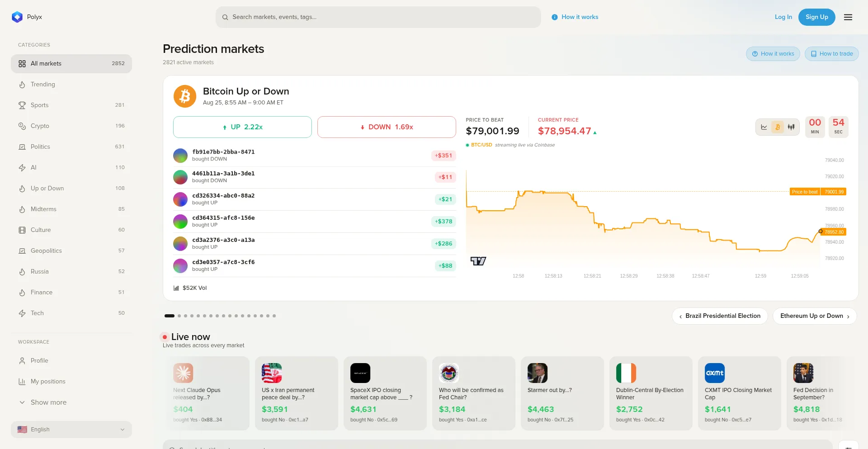The width and height of the screenshot is (868, 449).
Task: Select All markets category
Action: point(71,64)
